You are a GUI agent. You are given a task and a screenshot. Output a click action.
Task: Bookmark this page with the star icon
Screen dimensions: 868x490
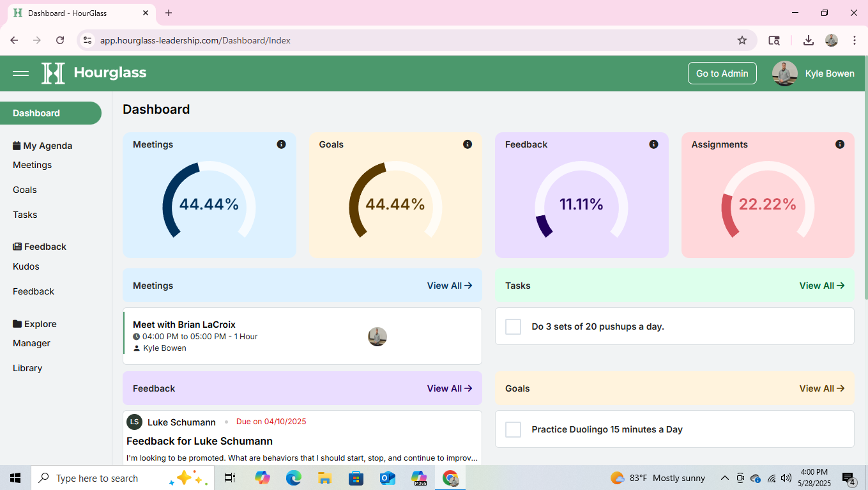(x=742, y=40)
